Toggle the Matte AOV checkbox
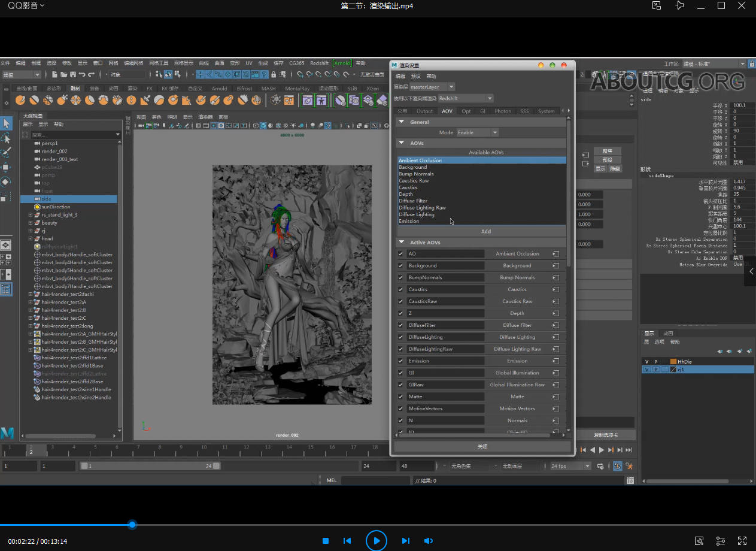 click(x=401, y=396)
